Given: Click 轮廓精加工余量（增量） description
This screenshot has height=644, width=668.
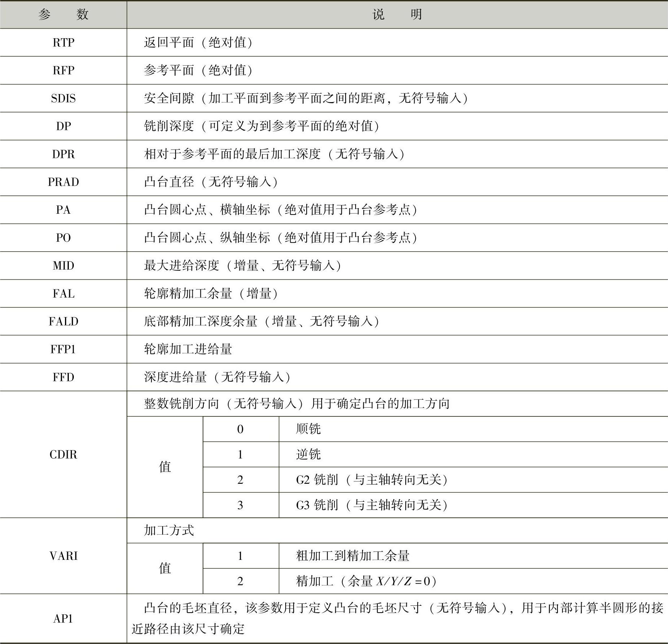Looking at the screenshot, I should pyautogui.click(x=211, y=294).
